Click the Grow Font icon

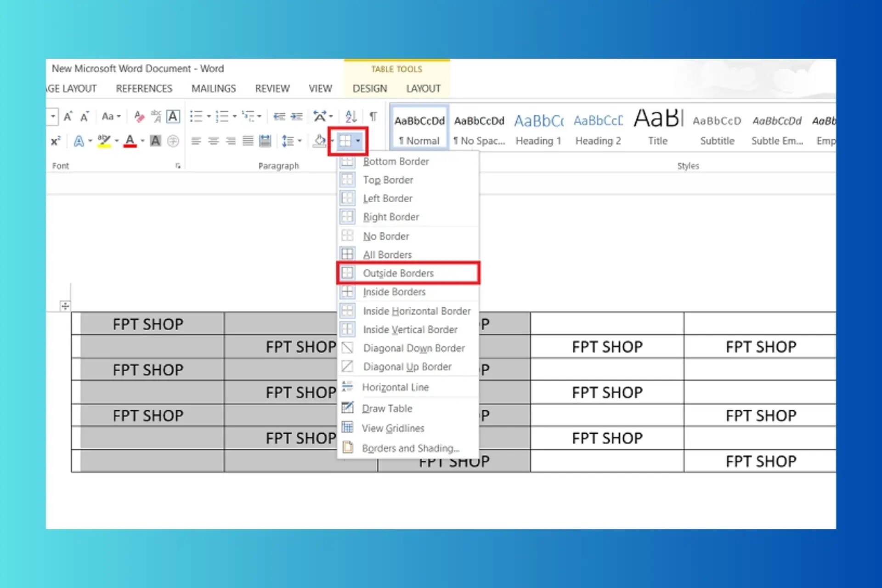point(68,117)
